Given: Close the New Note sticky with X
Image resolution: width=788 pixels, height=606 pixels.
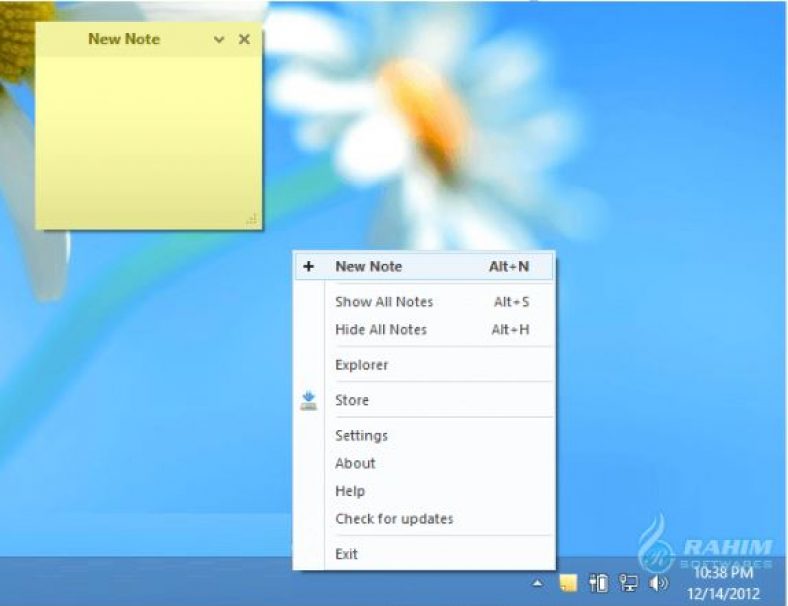Looking at the screenshot, I should (x=244, y=40).
